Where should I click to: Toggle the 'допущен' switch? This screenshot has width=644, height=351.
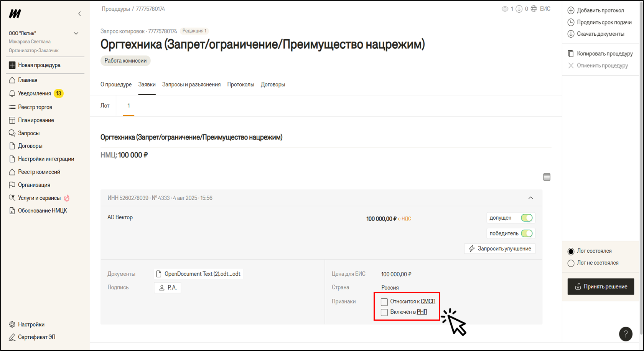[526, 218]
